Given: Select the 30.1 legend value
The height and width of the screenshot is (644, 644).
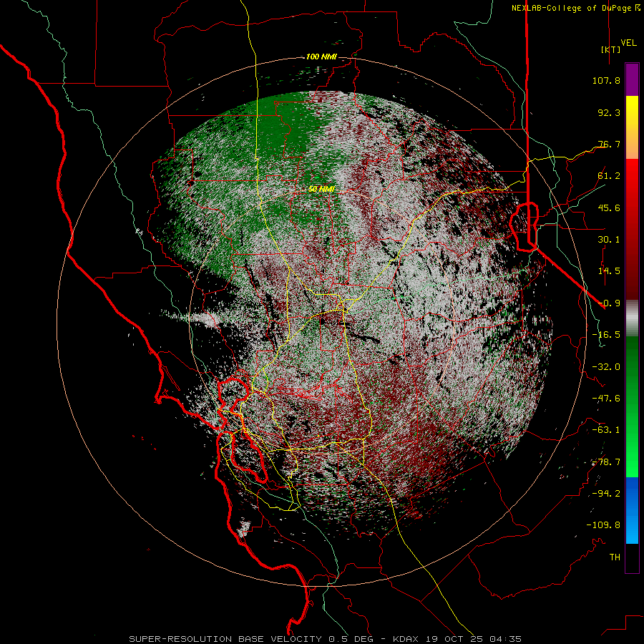Looking at the screenshot, I should tap(609, 240).
